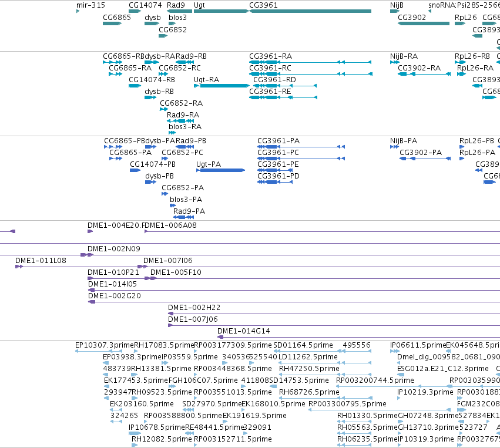Open the CG6865 gene label

pos(117,17)
